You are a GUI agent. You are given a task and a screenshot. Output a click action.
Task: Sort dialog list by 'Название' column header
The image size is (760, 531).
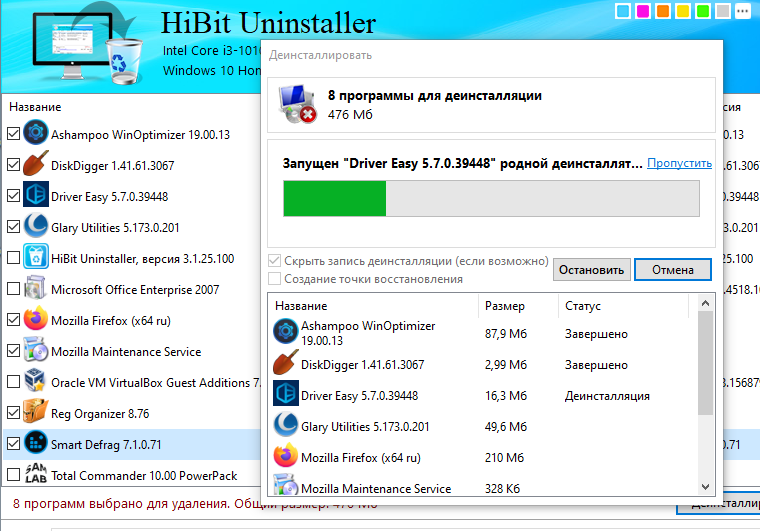(x=301, y=306)
